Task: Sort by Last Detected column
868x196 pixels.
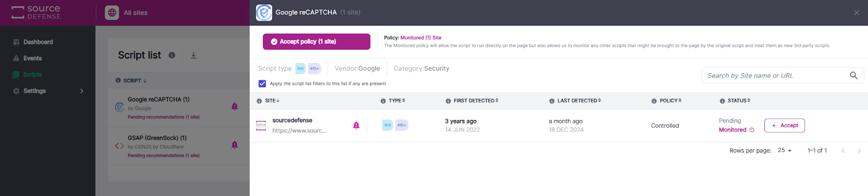Action: (x=579, y=101)
